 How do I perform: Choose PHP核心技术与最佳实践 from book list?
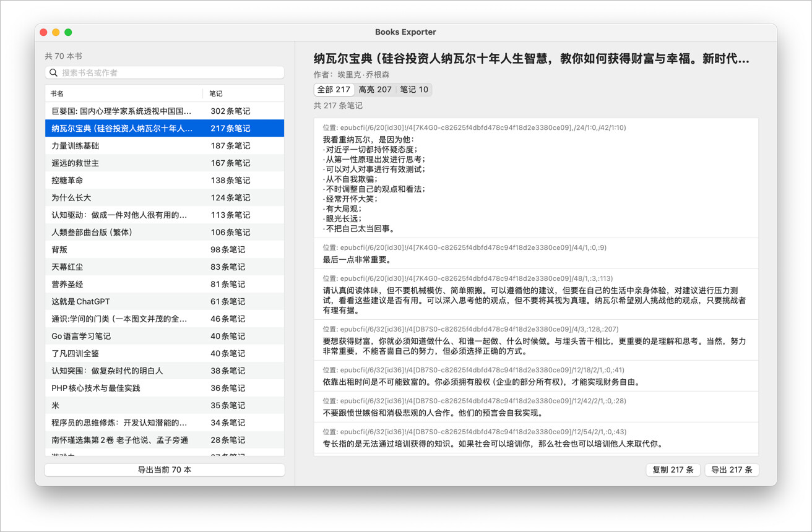point(165,388)
